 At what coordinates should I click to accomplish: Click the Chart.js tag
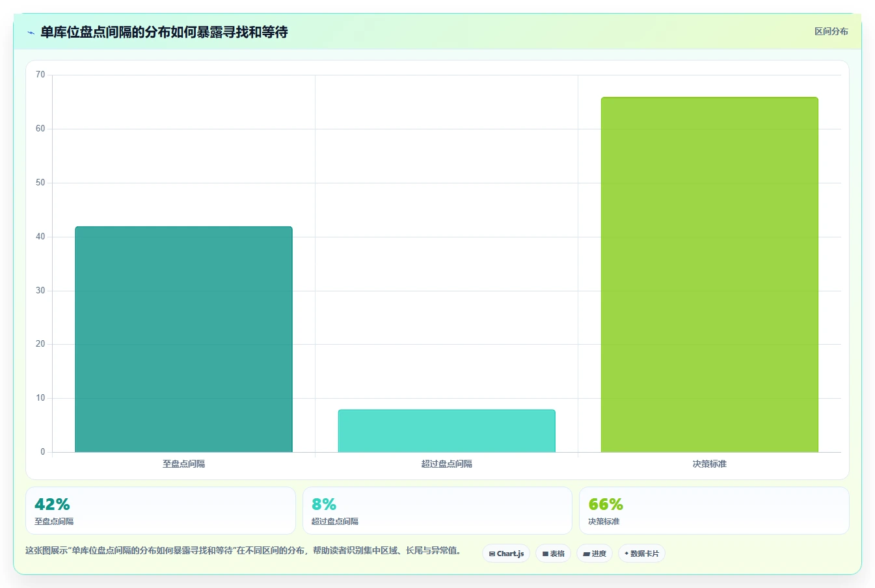point(506,554)
